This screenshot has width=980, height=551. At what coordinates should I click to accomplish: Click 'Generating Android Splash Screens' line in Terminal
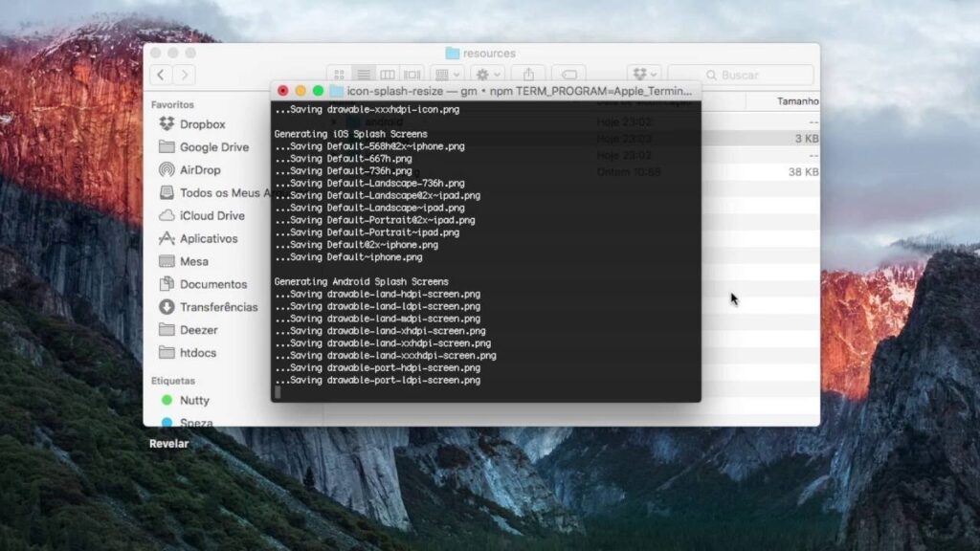pos(361,282)
